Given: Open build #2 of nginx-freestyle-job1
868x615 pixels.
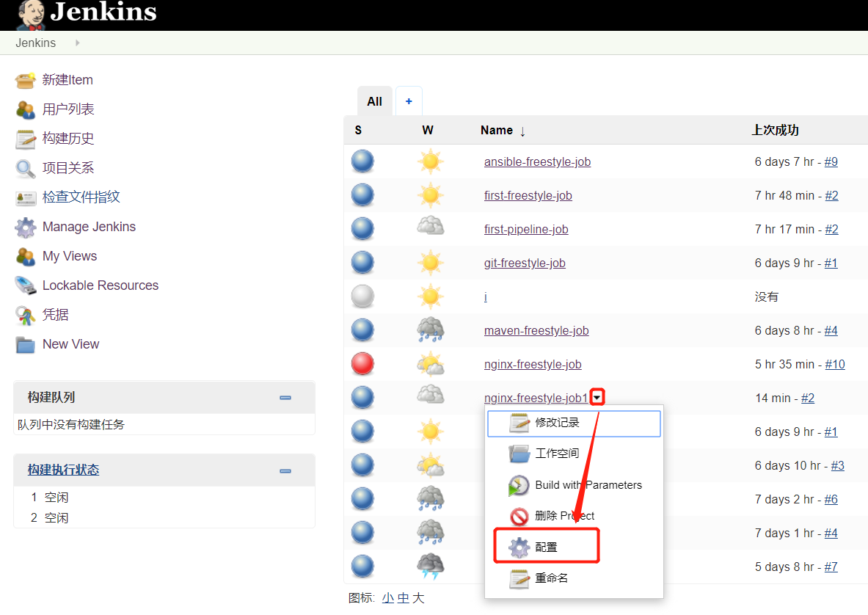Looking at the screenshot, I should [808, 398].
